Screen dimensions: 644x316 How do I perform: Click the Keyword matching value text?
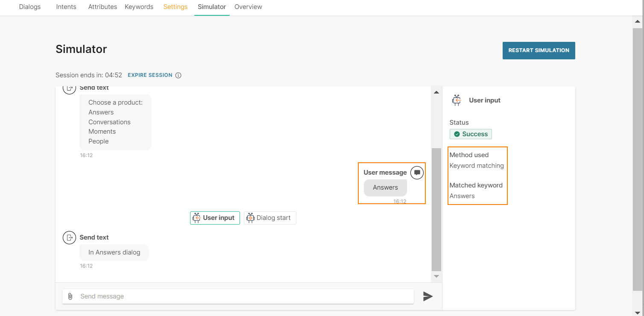[x=477, y=166]
